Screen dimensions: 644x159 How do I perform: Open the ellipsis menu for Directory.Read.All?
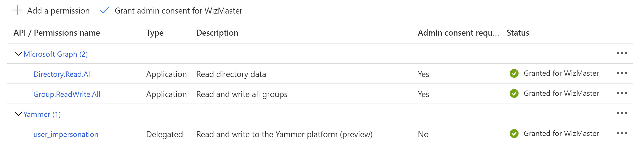(622, 73)
